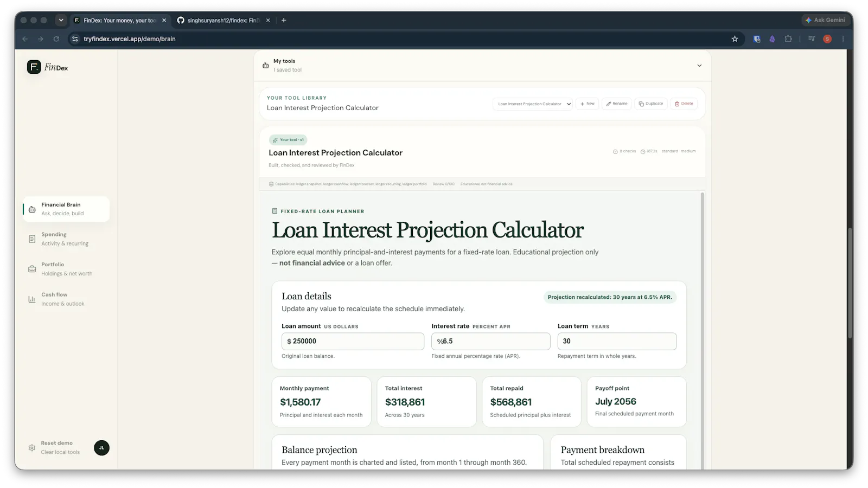Delete the current tool

point(684,104)
